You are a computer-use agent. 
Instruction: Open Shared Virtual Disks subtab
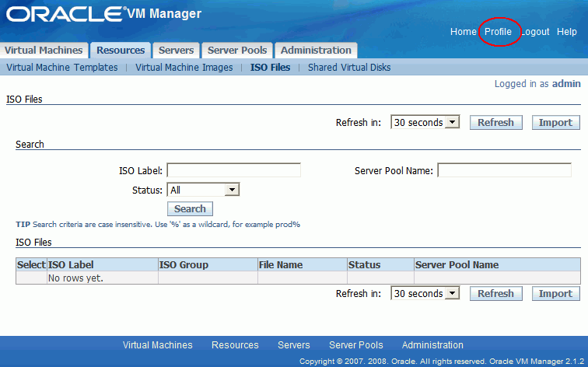349,68
